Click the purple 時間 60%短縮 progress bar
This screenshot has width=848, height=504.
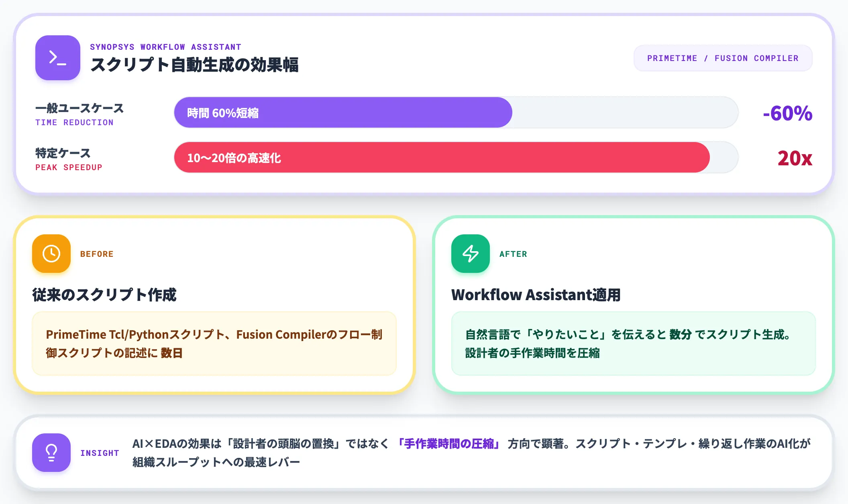click(343, 113)
